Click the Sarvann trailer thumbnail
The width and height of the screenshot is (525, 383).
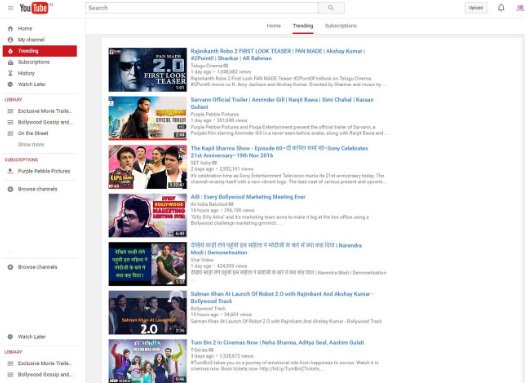(x=148, y=118)
